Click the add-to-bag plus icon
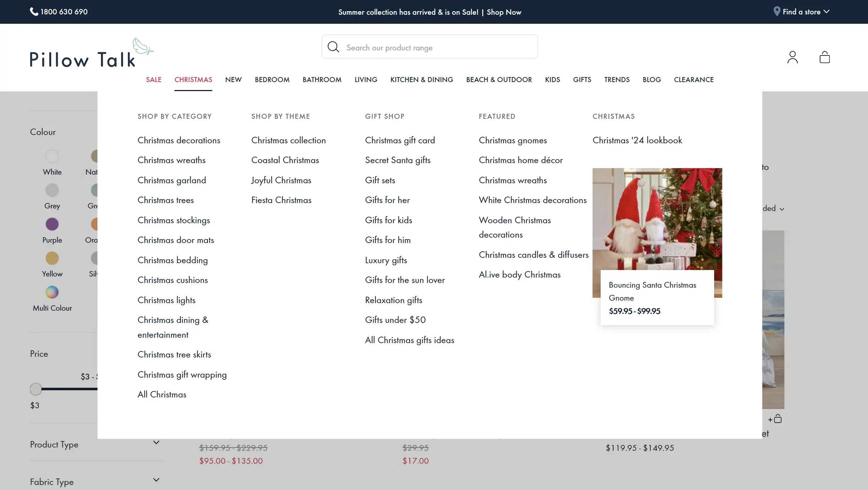This screenshot has height=490, width=868. pyautogui.click(x=775, y=419)
